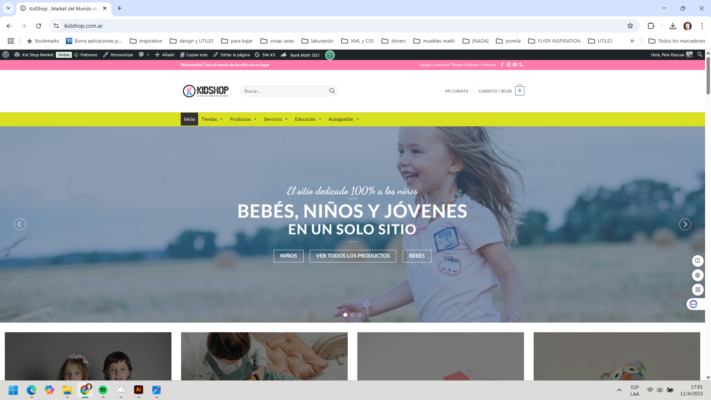Launch Adobe Illustrator from taskbar
711x400 pixels.
pyautogui.click(x=138, y=390)
